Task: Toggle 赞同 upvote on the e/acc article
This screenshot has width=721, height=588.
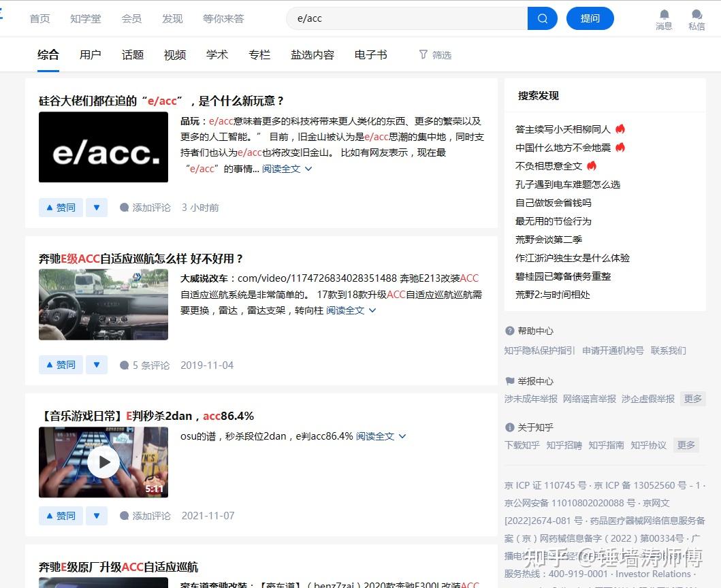Action: coord(60,208)
